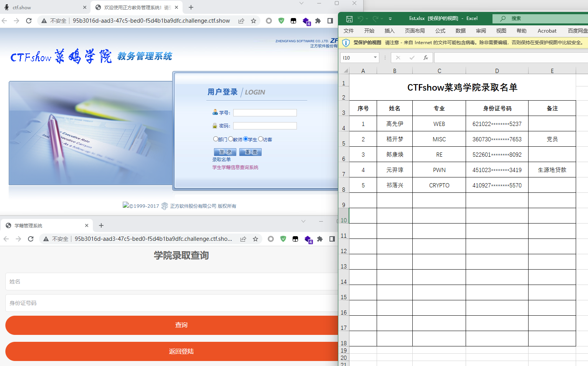Open Excel Name Box dropdown
The width and height of the screenshot is (588, 366).
(x=375, y=58)
